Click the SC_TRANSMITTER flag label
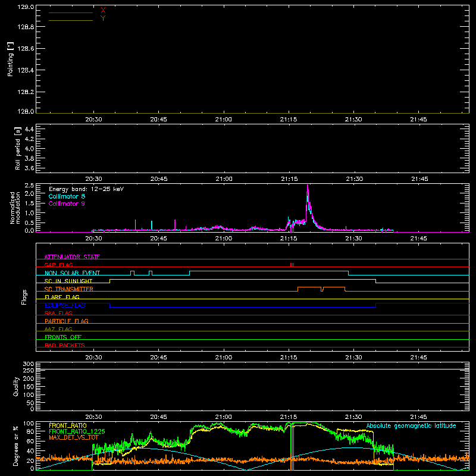 pos(69,289)
